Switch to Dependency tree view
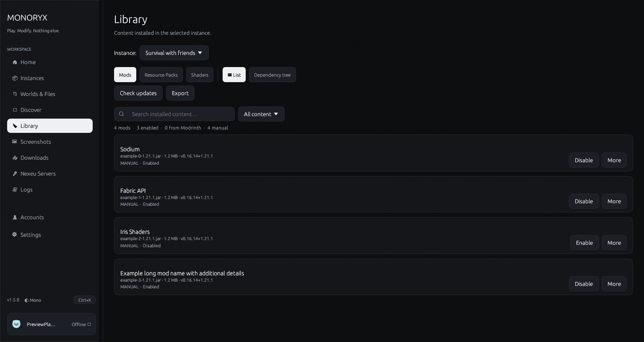Viewport: 644px width, 342px height. [x=272, y=75]
